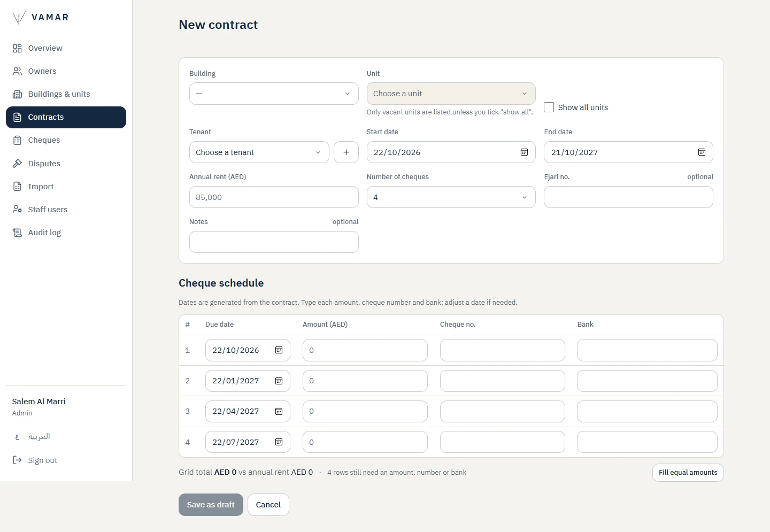Click the Arabic language icon
The width and height of the screenshot is (770, 532).
tap(17, 437)
